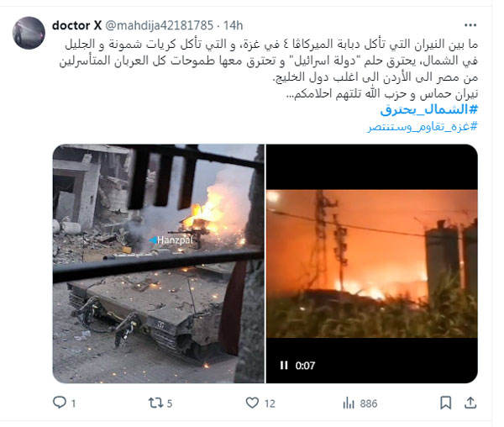Click the 886 views count
The width and height of the screenshot is (504, 427).
[369, 403]
